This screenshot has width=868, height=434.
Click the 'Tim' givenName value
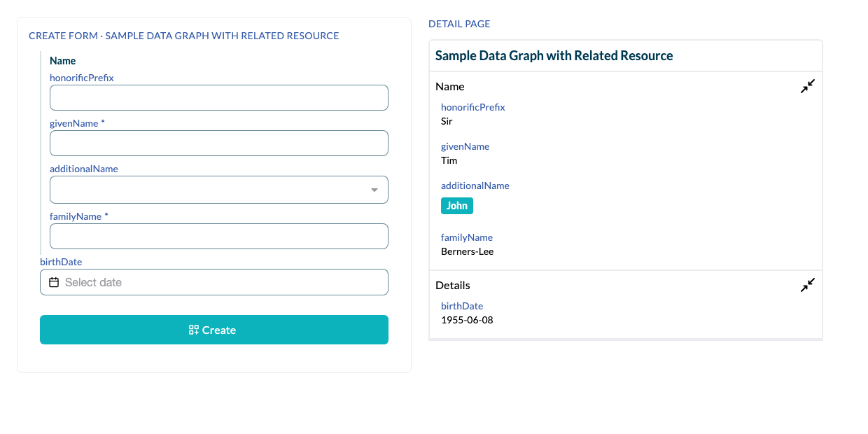449,160
